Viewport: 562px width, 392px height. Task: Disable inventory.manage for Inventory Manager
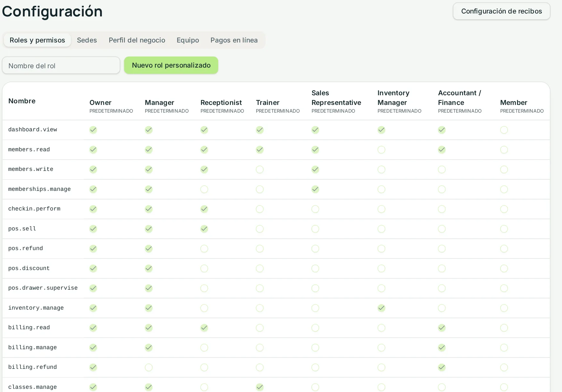point(381,308)
